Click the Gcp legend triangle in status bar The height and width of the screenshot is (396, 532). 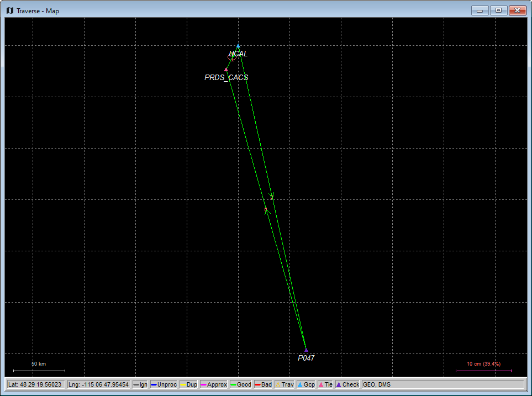(299, 384)
